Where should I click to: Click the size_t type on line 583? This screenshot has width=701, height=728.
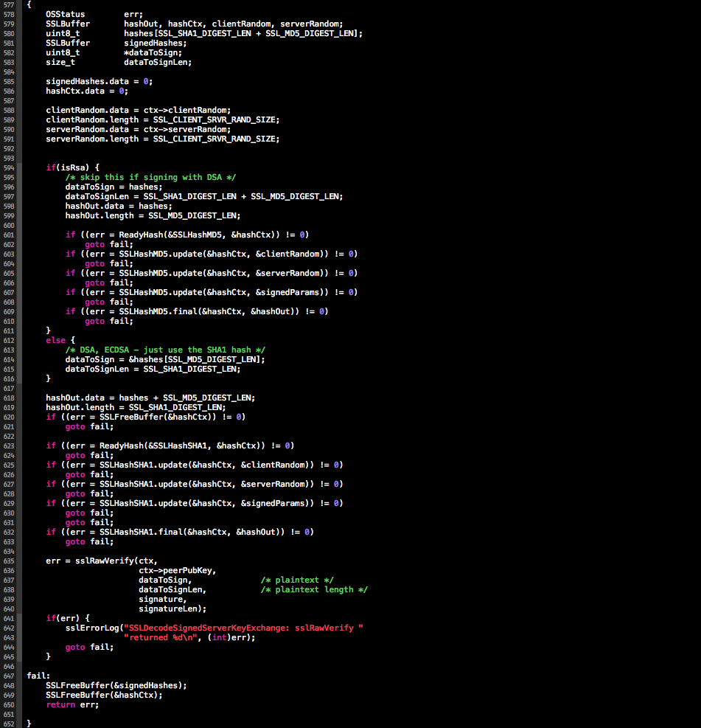[60, 62]
